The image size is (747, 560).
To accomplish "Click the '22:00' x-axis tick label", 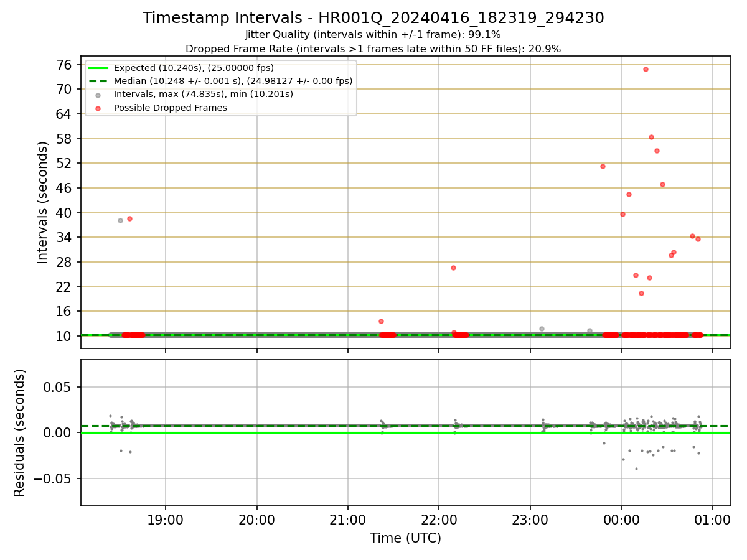I will tap(439, 520).
